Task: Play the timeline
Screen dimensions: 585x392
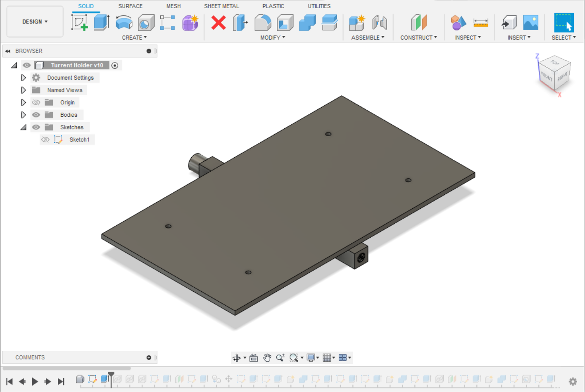Action: tap(35, 381)
